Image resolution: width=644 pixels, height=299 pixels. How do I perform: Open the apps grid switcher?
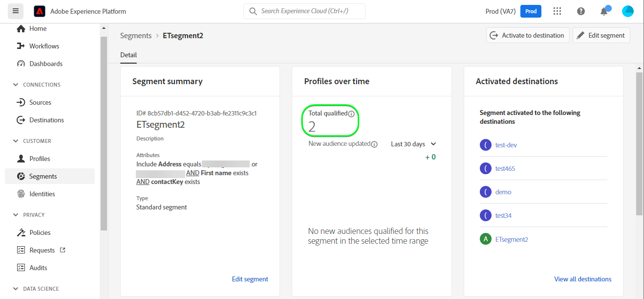click(557, 11)
